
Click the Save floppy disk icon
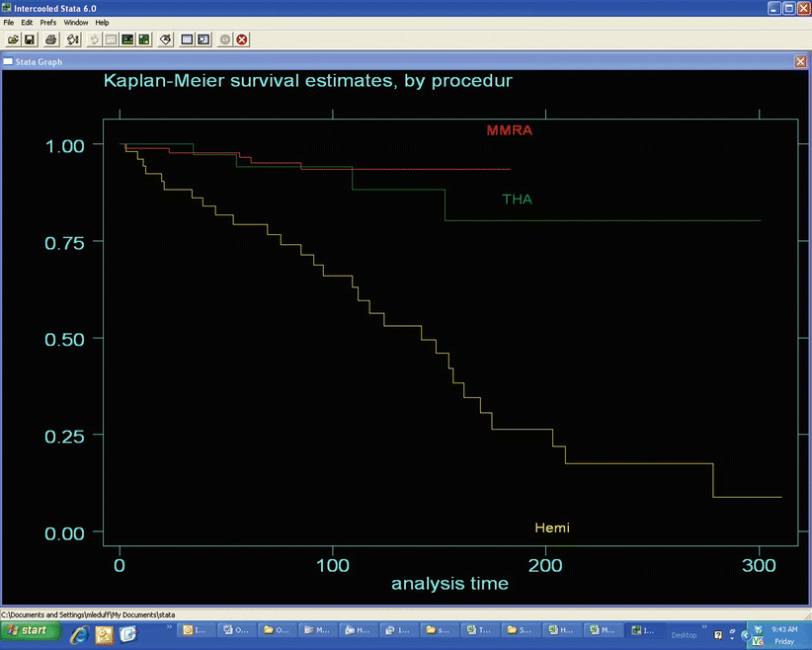[x=30, y=40]
